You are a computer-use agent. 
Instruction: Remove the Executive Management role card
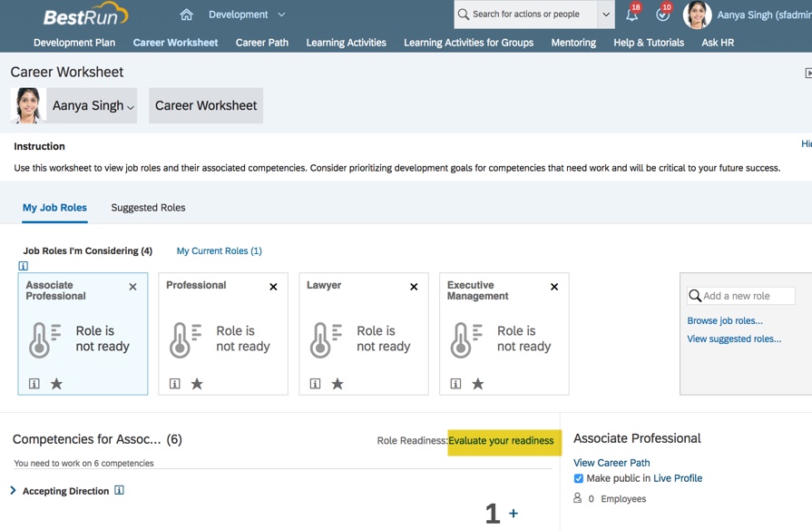[554, 287]
